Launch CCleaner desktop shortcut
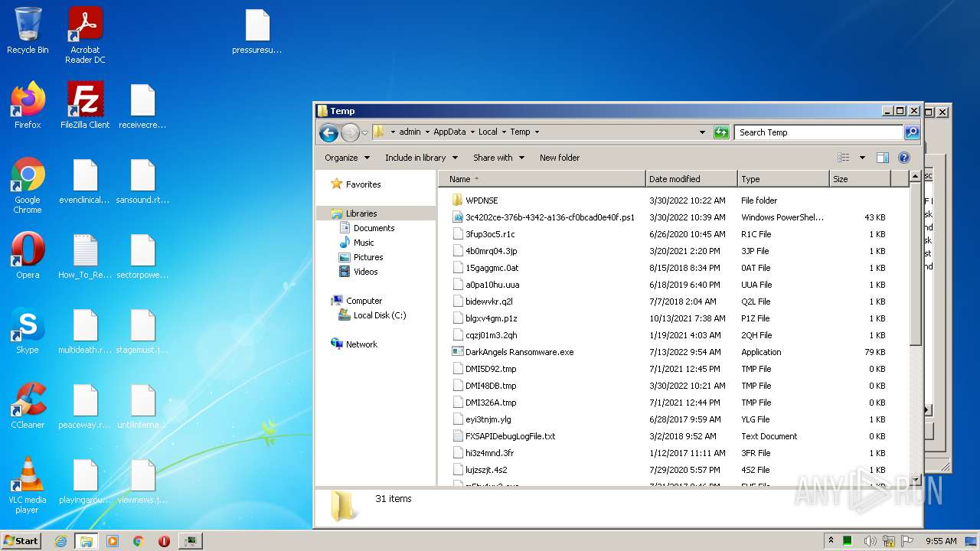Screen dimensions: 980x551 point(28,406)
